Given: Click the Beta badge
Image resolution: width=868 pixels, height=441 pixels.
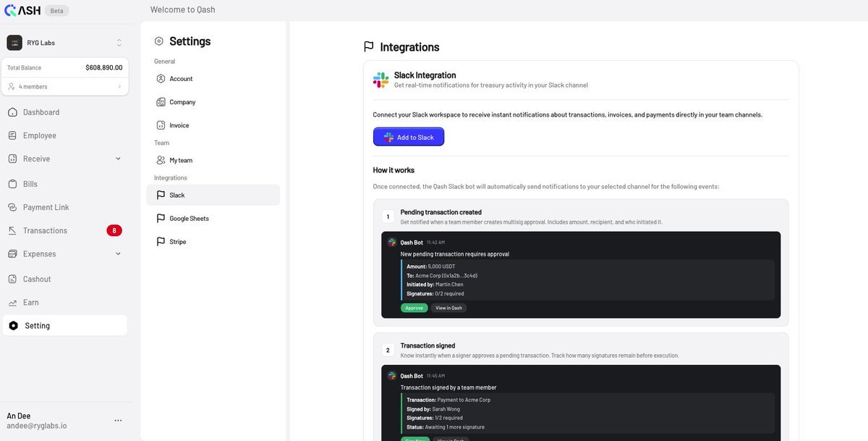Looking at the screenshot, I should coord(57,11).
